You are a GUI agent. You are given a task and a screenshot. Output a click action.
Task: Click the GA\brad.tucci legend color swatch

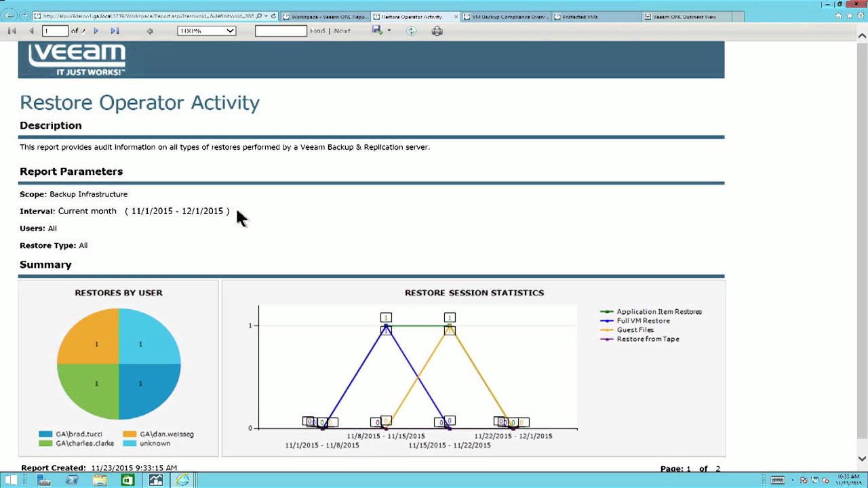tap(45, 434)
